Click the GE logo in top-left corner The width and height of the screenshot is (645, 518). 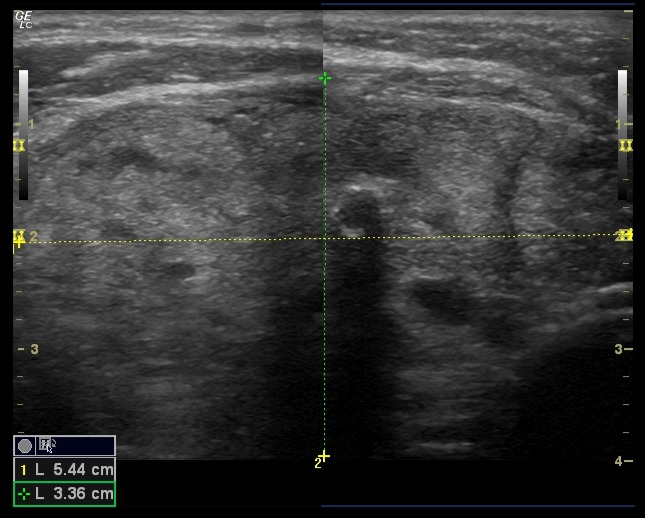[x=24, y=15]
